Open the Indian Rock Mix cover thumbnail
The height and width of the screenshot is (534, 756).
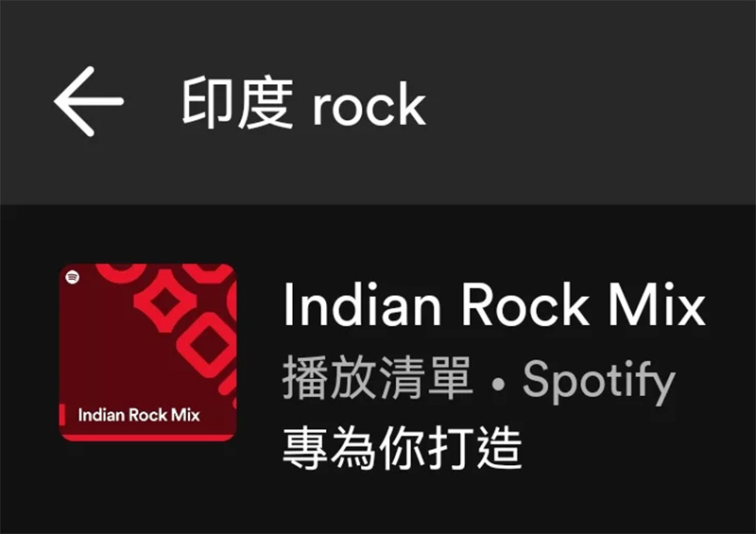pos(147,353)
